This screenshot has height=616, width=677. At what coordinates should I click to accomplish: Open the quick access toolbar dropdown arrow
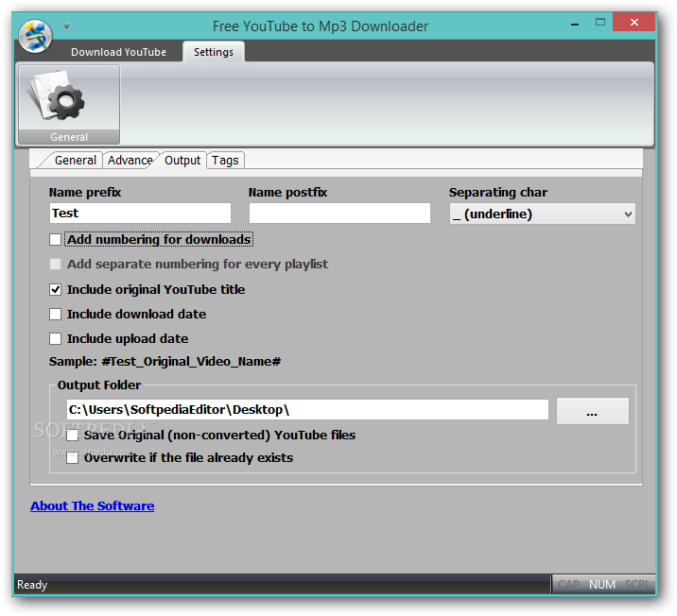pyautogui.click(x=66, y=26)
